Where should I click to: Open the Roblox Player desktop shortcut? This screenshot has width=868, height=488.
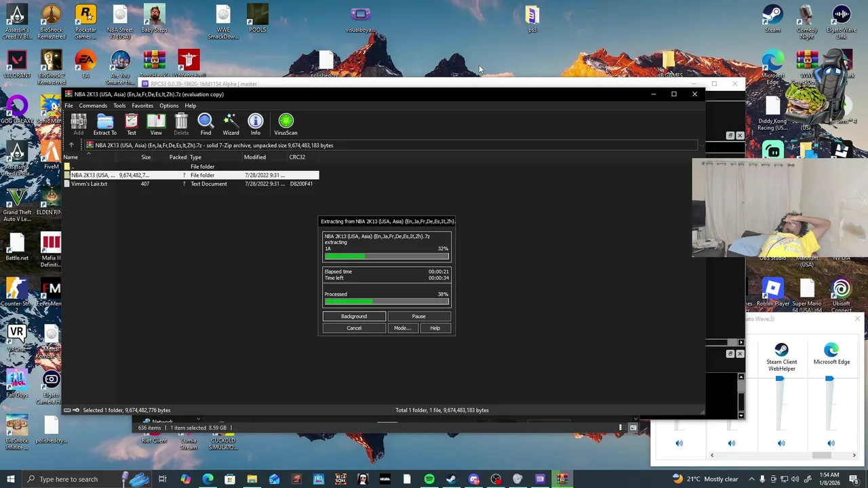772,293
